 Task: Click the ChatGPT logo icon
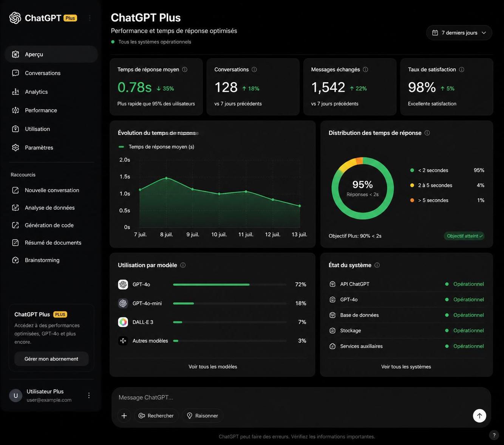(15, 18)
